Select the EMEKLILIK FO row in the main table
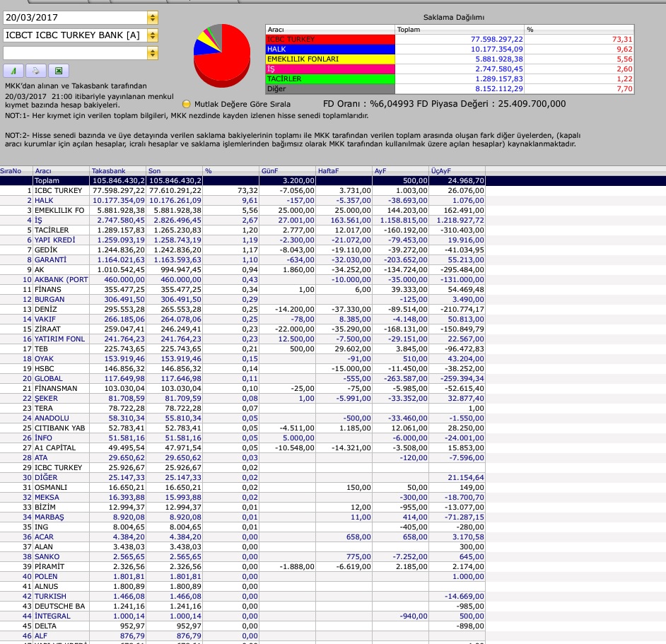This screenshot has width=666, height=644. pos(242,210)
